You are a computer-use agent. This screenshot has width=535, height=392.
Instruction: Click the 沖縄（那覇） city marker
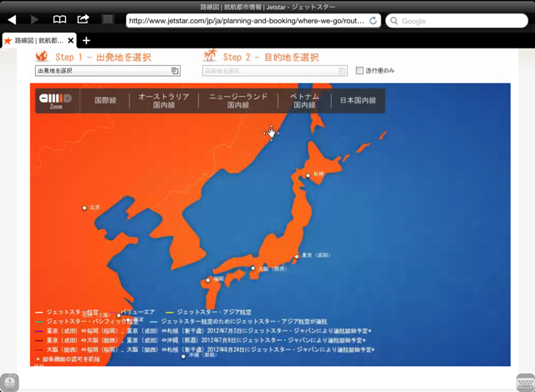coord(183,356)
